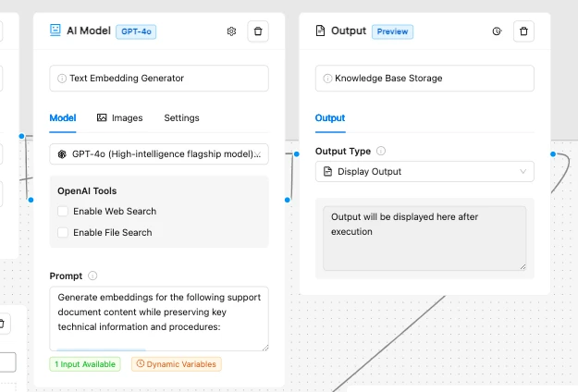The height and width of the screenshot is (392, 578).
Task: Switch to the Settings tab
Action: click(x=181, y=118)
